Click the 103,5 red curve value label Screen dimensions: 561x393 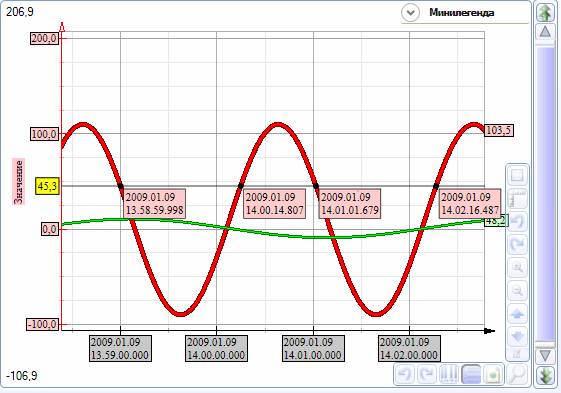pos(499,130)
